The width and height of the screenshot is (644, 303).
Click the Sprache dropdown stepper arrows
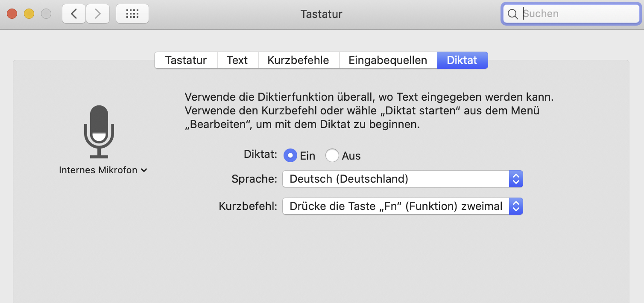tap(516, 179)
